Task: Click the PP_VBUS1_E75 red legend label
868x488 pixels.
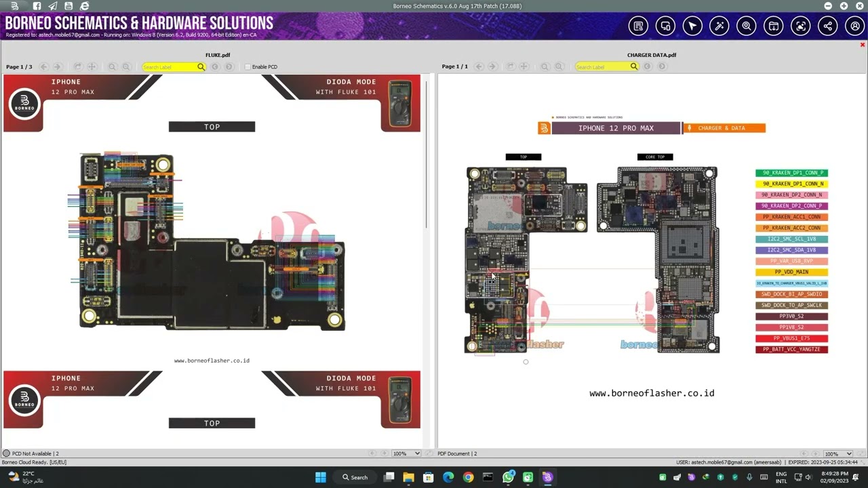Action: click(791, 338)
